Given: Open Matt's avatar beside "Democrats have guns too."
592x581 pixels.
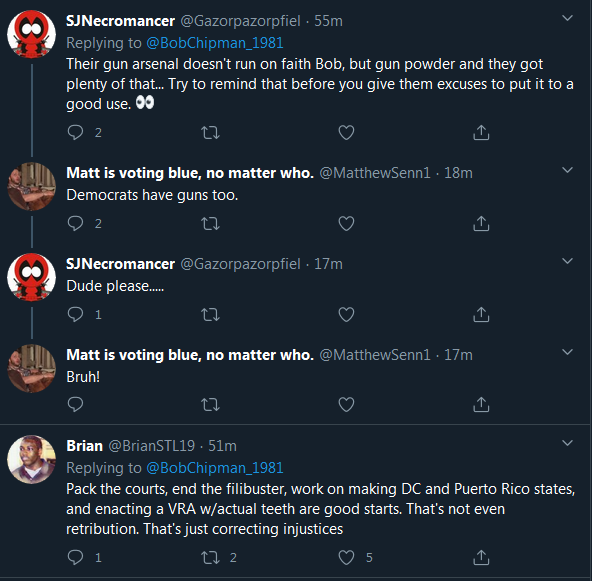Looking at the screenshot, I should click(x=31, y=186).
